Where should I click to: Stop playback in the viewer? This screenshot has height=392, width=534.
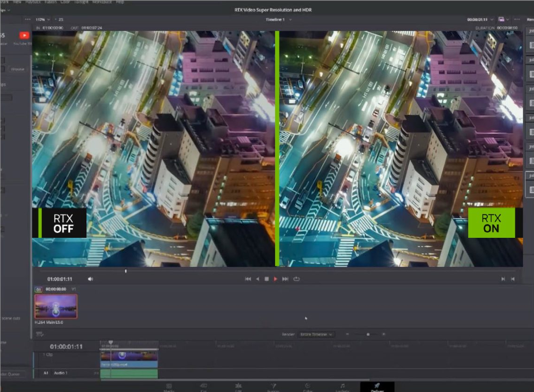click(x=266, y=279)
